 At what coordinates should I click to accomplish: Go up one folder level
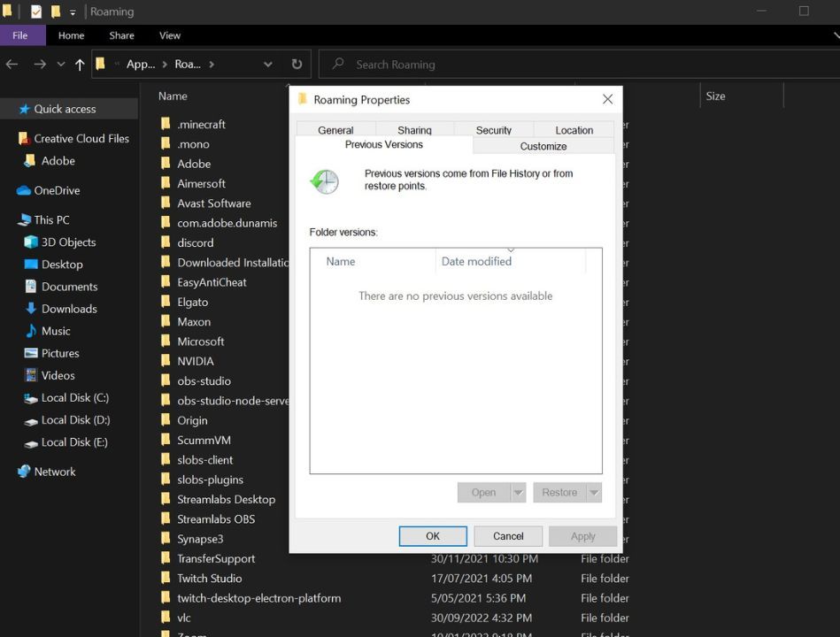coord(79,64)
